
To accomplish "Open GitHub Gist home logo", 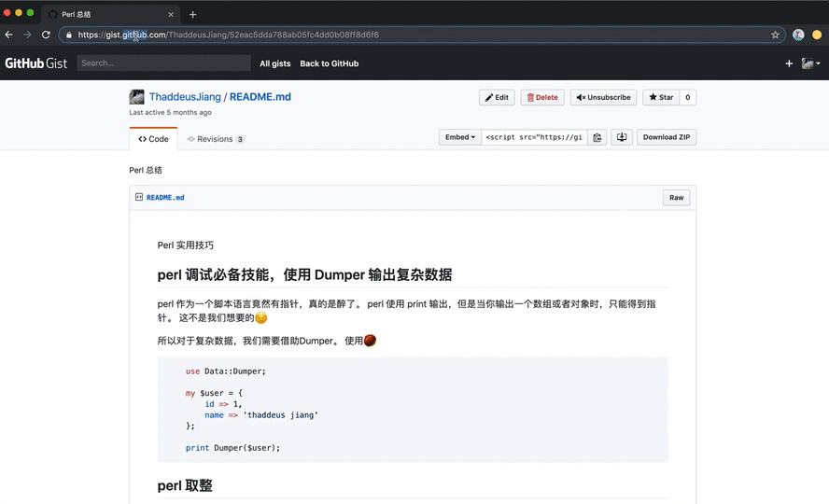I will tap(36, 63).
